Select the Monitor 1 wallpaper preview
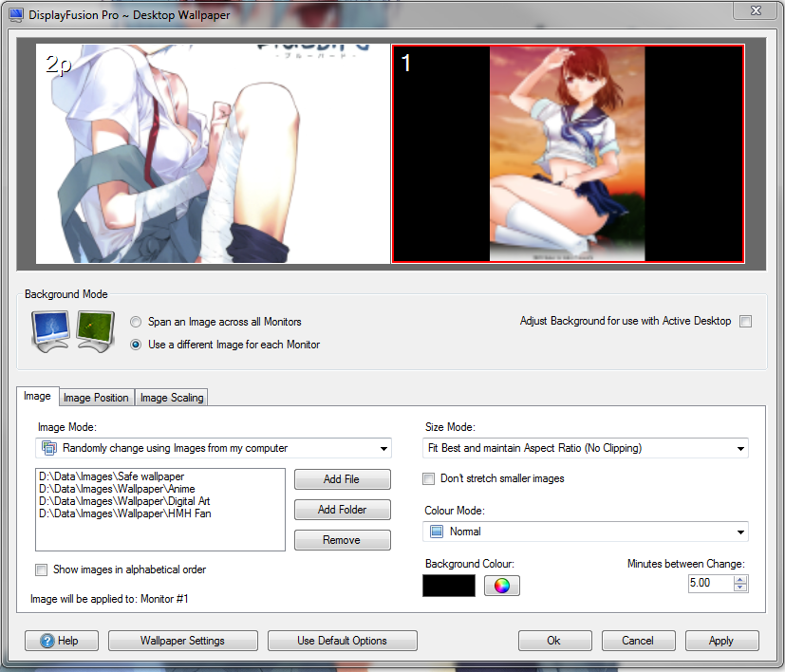Viewport: 785px width, 672px height. (568, 154)
